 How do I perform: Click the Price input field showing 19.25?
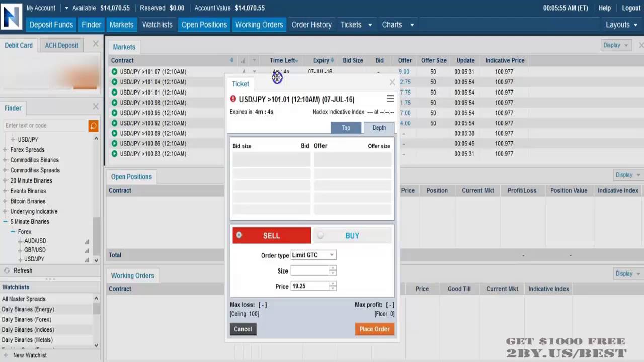coord(309,286)
